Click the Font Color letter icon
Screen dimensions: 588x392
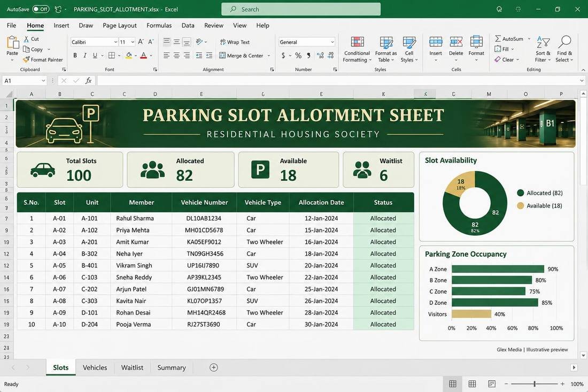[144, 56]
